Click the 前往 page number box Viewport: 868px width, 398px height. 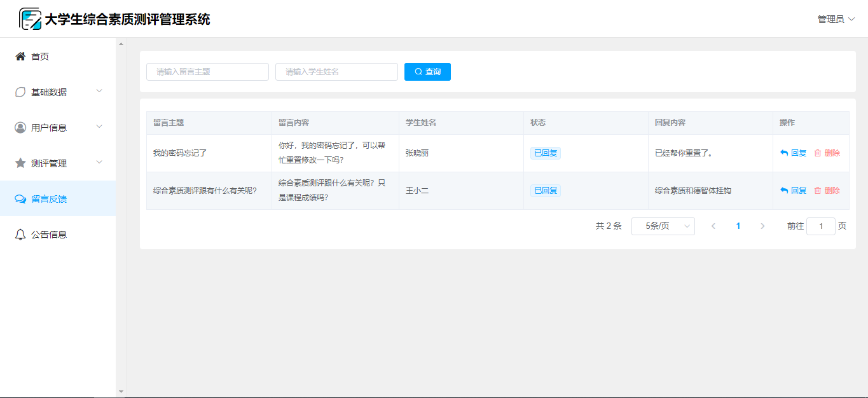coord(820,226)
